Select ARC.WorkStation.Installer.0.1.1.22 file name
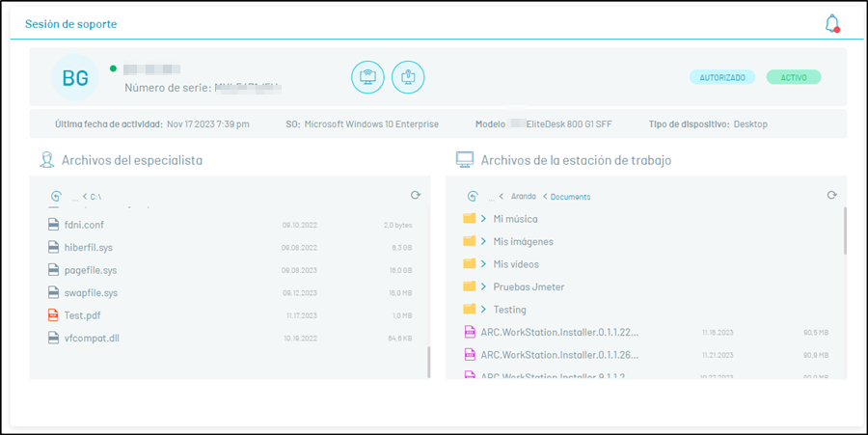 tap(559, 332)
